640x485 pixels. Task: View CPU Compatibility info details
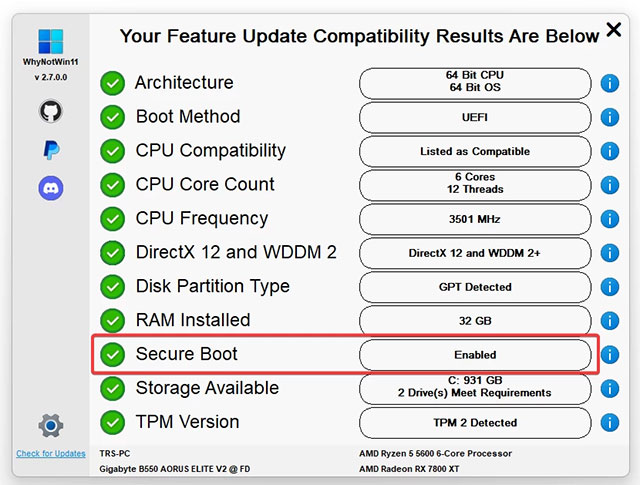(610, 151)
